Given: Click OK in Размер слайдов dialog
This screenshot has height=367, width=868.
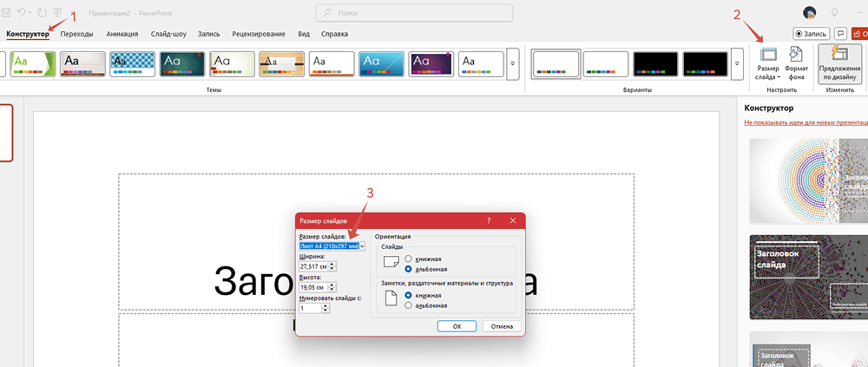Looking at the screenshot, I should pos(457,326).
